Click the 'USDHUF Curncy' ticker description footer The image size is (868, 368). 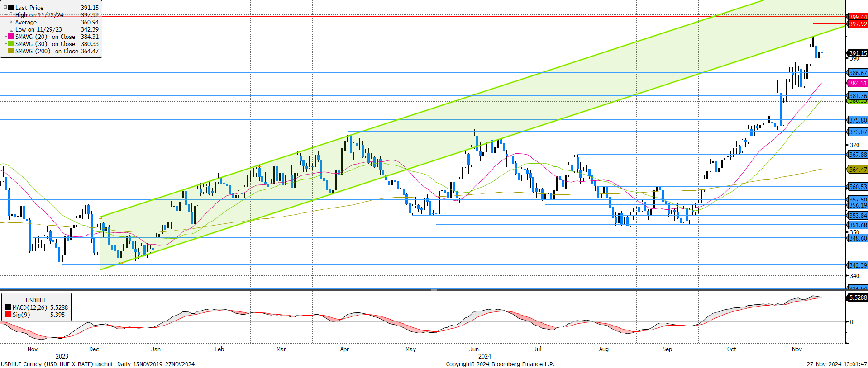[98, 364]
